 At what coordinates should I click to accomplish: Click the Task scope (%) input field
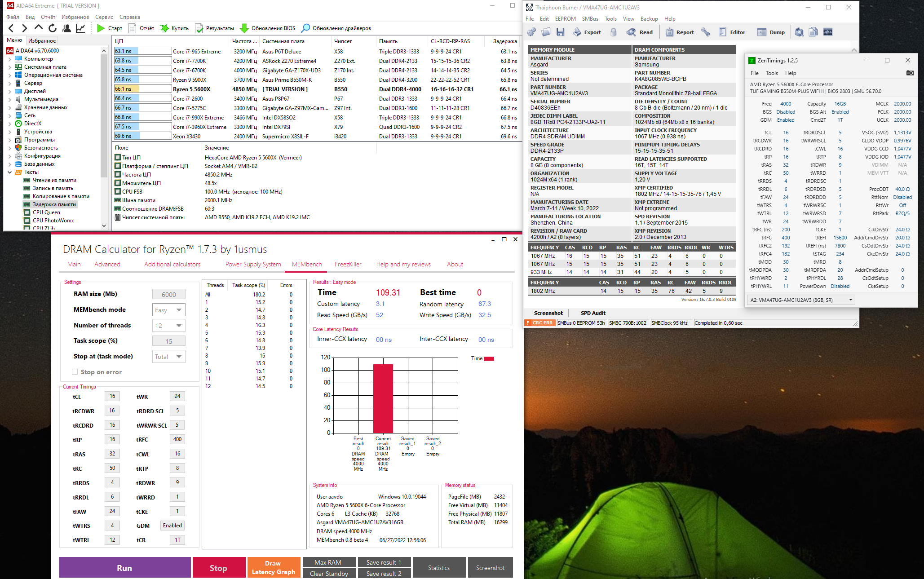click(x=169, y=341)
